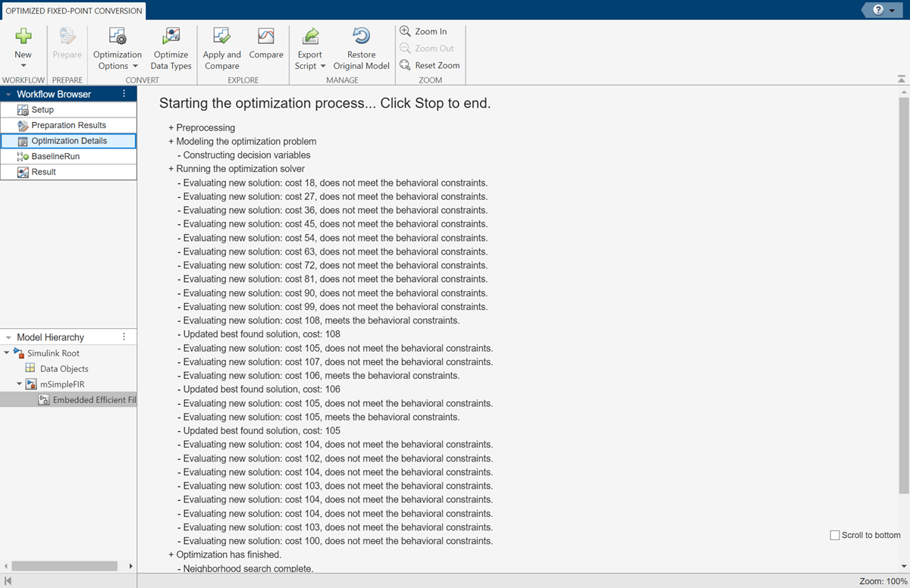910x588 pixels.
Task: Open Workflow Browser options menu
Action: [124, 94]
